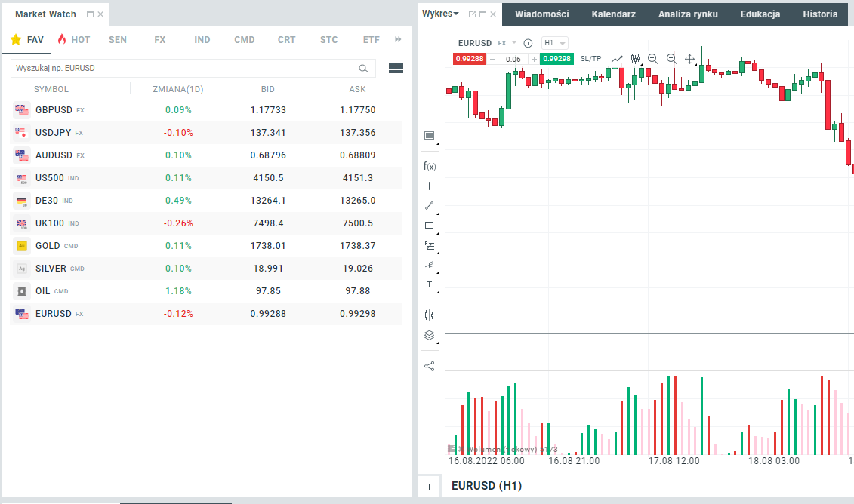Click the symbol search input field
The image size is (854, 504).
[185, 68]
